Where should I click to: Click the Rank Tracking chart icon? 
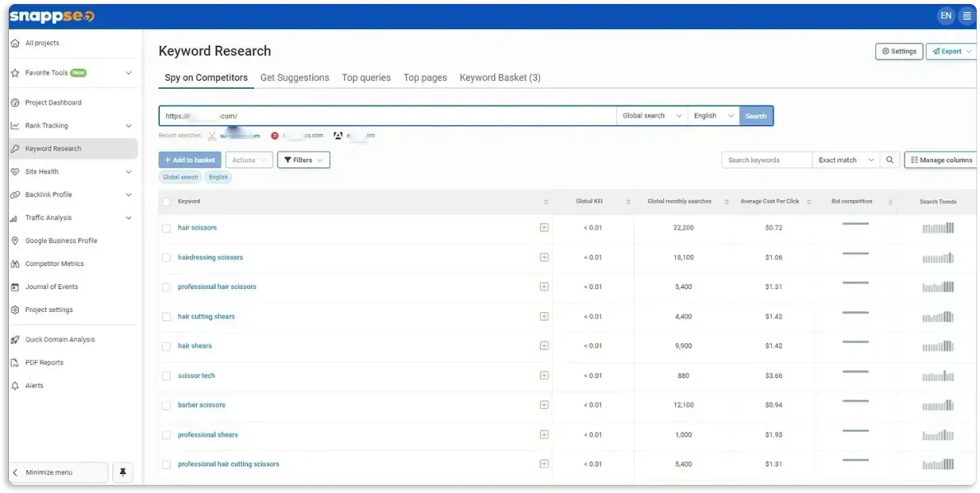15,126
